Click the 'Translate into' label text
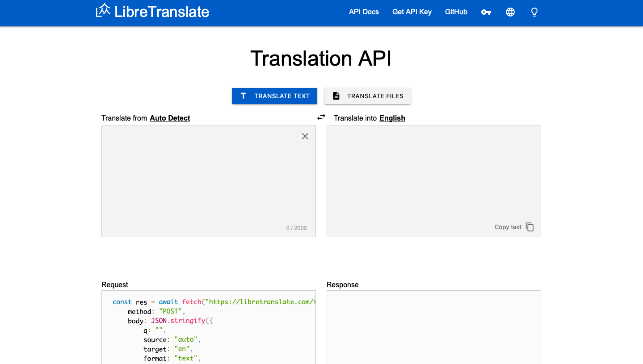 [355, 118]
